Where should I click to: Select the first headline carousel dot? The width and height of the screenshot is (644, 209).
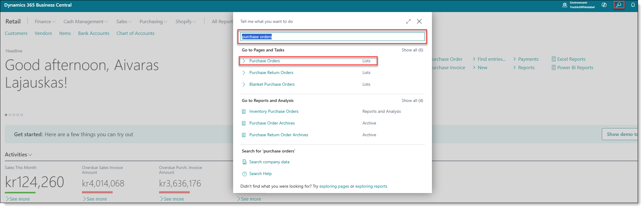coord(6,115)
